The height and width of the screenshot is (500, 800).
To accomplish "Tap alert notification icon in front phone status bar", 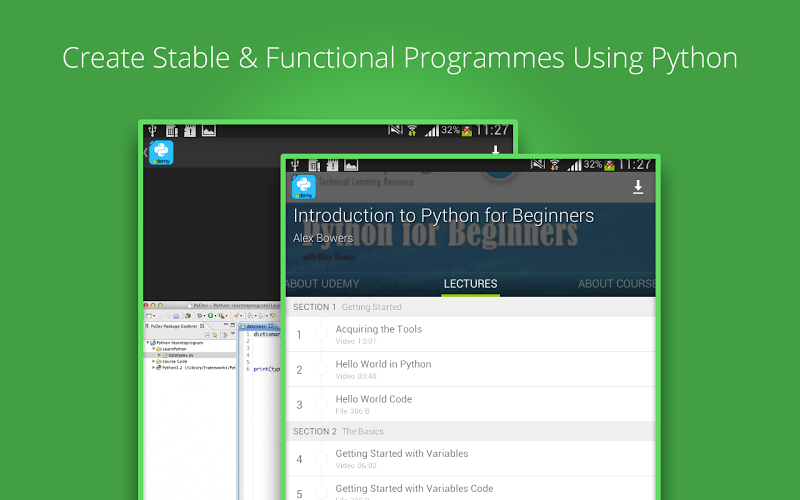I will pos(333,165).
